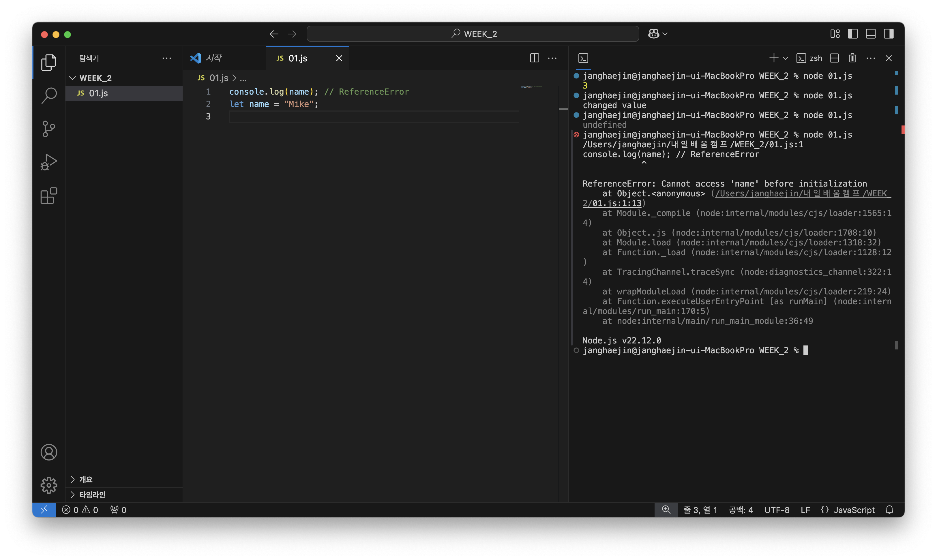Click the red error command decoration
The width and height of the screenshot is (937, 560).
point(576,135)
